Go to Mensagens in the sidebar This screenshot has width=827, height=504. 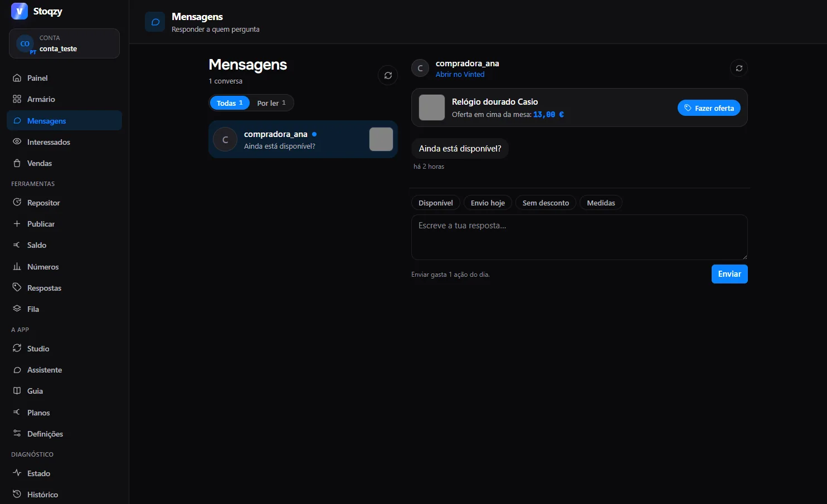click(64, 121)
